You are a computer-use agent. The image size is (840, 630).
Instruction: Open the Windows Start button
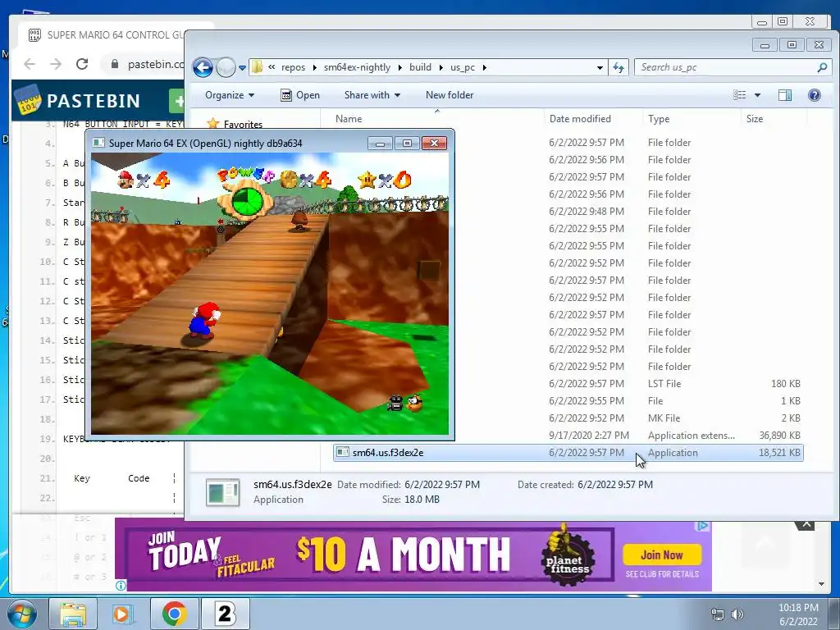pos(22,614)
